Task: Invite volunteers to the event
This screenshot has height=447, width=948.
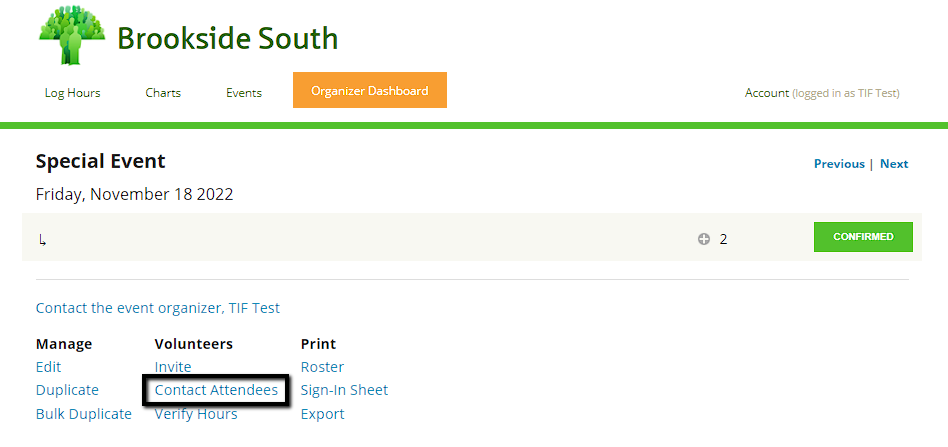Action: click(x=173, y=367)
